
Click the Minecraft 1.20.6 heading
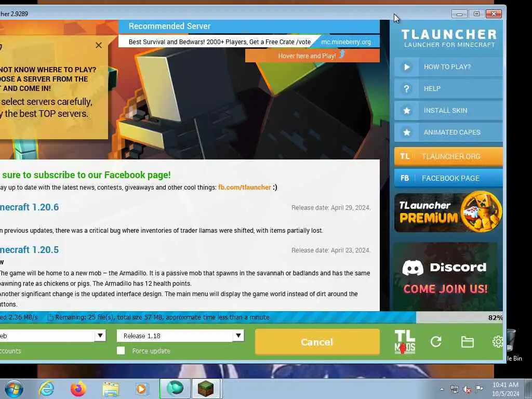click(29, 207)
